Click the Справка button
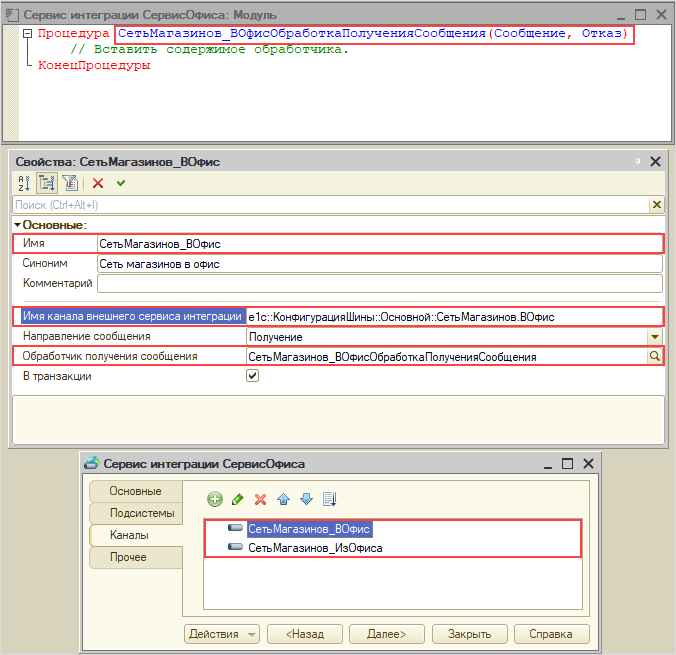Viewport: 676px width, 655px height. click(551, 634)
